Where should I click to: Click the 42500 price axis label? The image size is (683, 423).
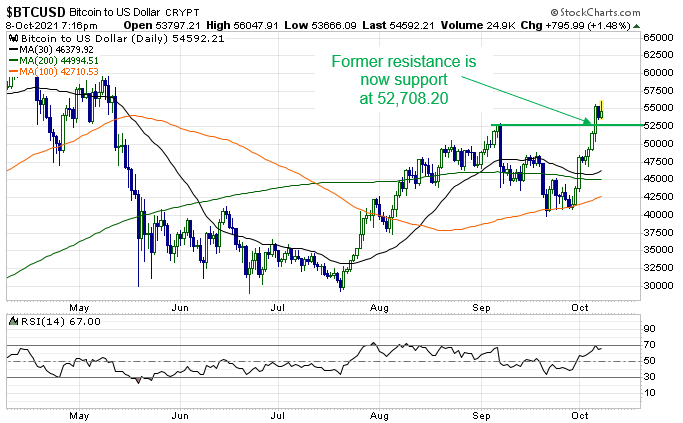click(658, 196)
